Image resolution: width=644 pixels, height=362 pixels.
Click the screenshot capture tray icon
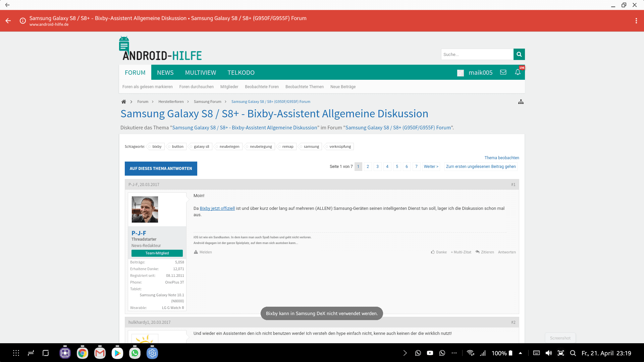(x=561, y=353)
